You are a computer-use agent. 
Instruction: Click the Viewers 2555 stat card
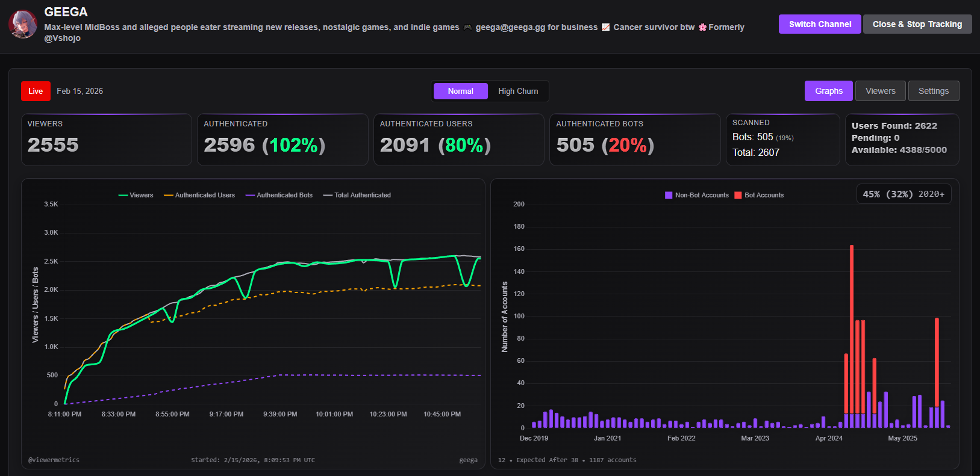107,140
